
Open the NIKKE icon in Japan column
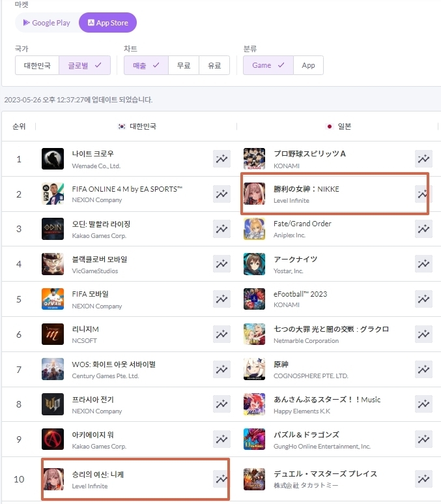coord(255,194)
